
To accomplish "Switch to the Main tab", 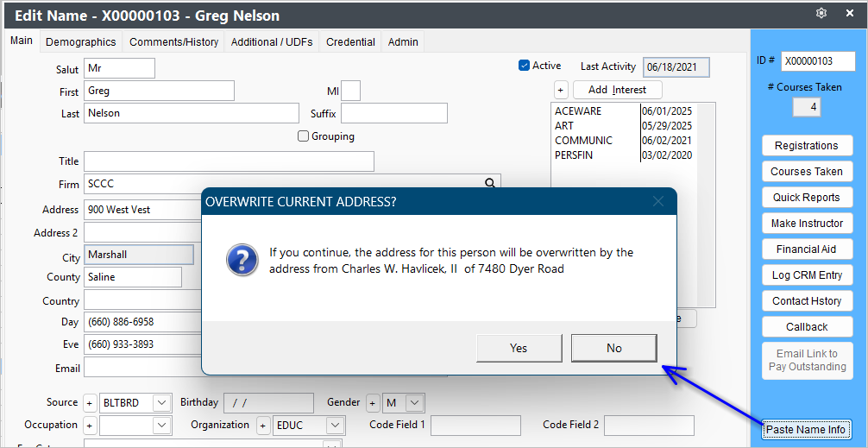I will tap(22, 41).
